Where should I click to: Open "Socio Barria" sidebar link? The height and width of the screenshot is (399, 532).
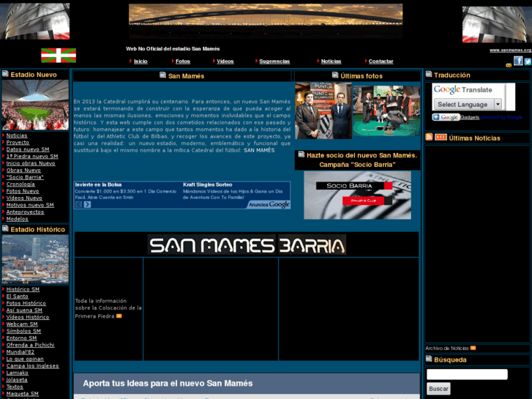[25, 177]
